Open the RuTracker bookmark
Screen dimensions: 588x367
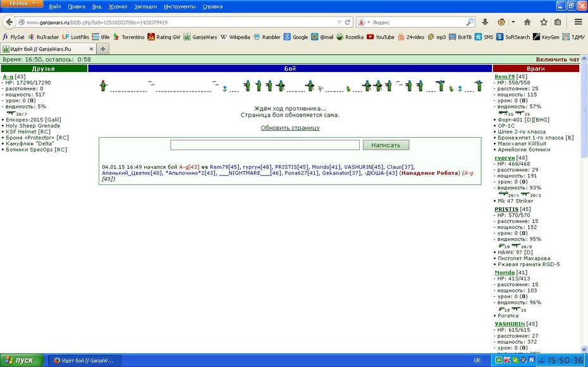click(x=44, y=37)
